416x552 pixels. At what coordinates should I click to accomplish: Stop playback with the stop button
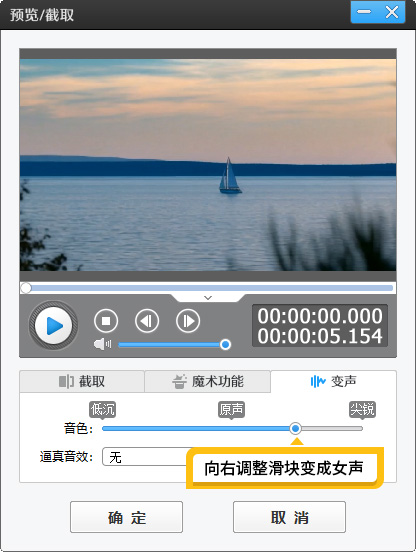tap(106, 321)
